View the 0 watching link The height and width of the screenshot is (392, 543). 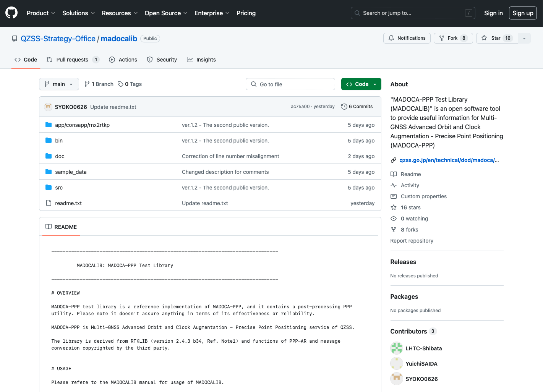(x=410, y=219)
